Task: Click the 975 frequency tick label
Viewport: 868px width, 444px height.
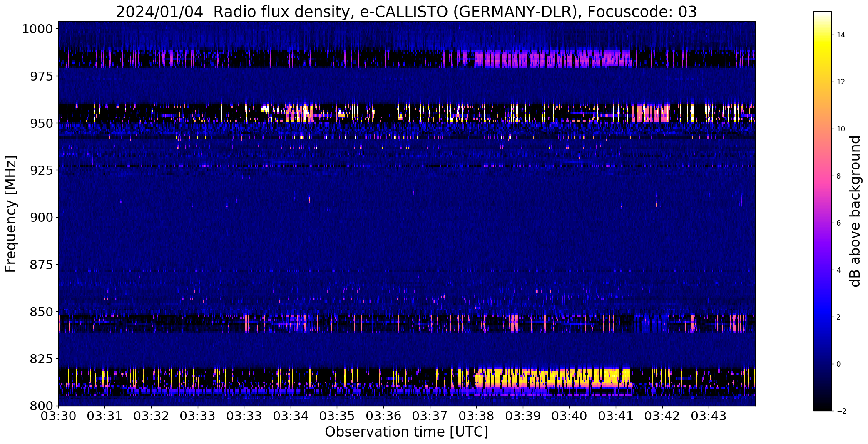Action: 41,76
